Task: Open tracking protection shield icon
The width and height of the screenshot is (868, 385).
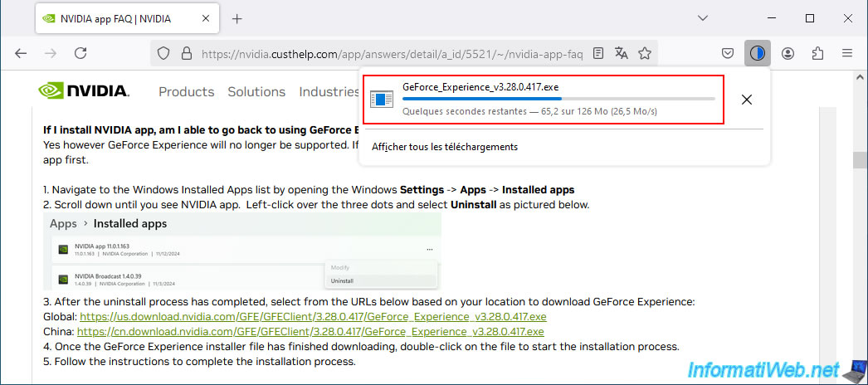Action: coord(163,54)
